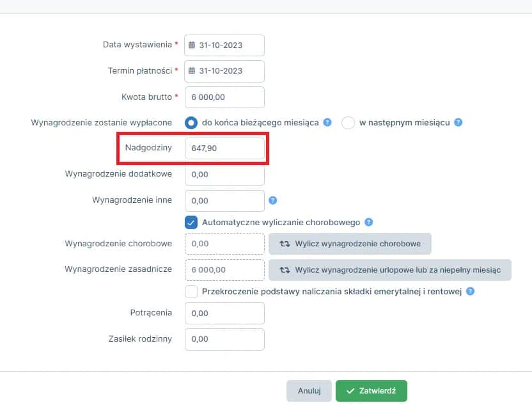Click the help icon for Automatyczne wyliczanie chorobowego

pyautogui.click(x=368, y=223)
